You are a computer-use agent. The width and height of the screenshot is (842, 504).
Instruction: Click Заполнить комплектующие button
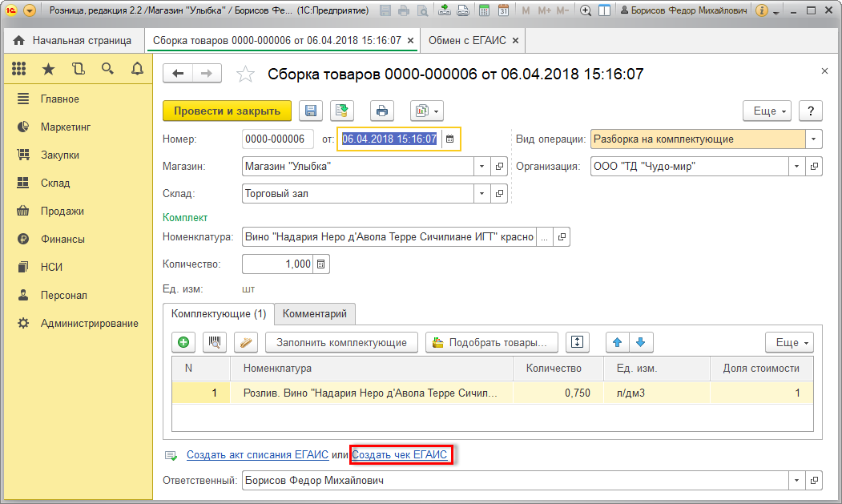click(x=341, y=342)
